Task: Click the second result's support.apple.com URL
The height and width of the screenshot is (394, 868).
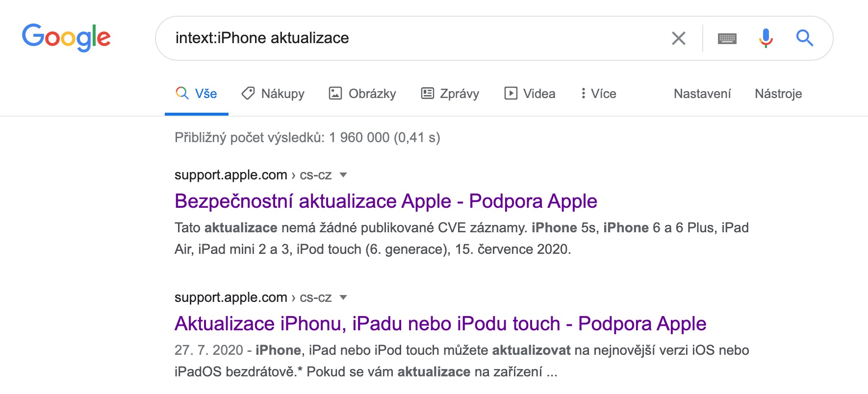Action: pyautogui.click(x=231, y=297)
